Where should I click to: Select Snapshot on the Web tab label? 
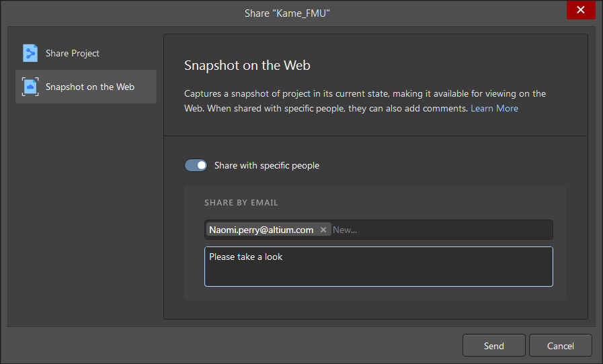[x=90, y=87]
